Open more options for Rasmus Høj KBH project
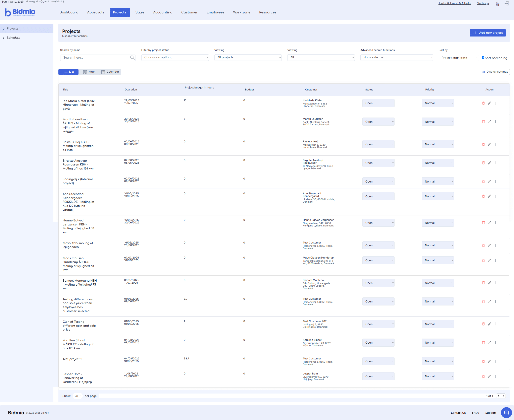The width and height of the screenshot is (514, 420). point(495,144)
